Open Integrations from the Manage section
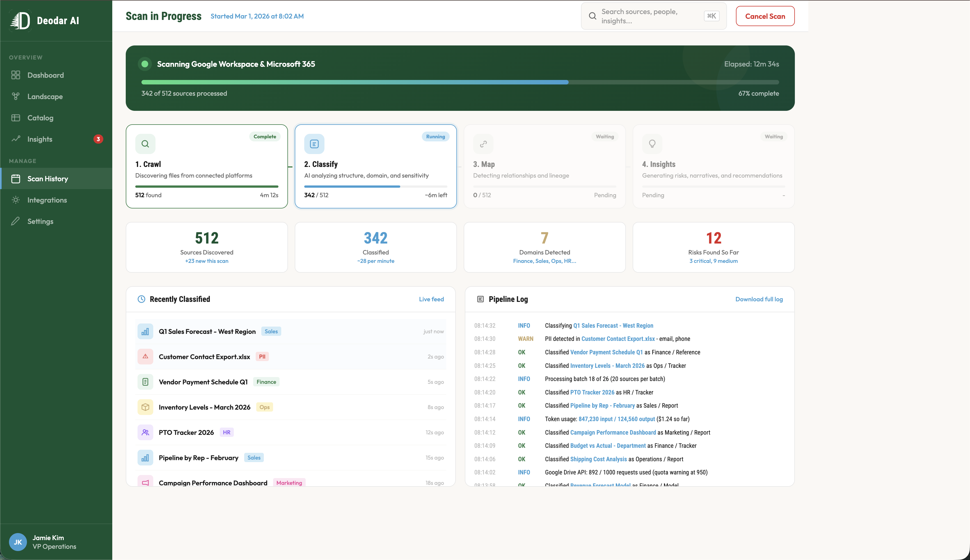Viewport: 970px width, 560px height. [x=47, y=200]
